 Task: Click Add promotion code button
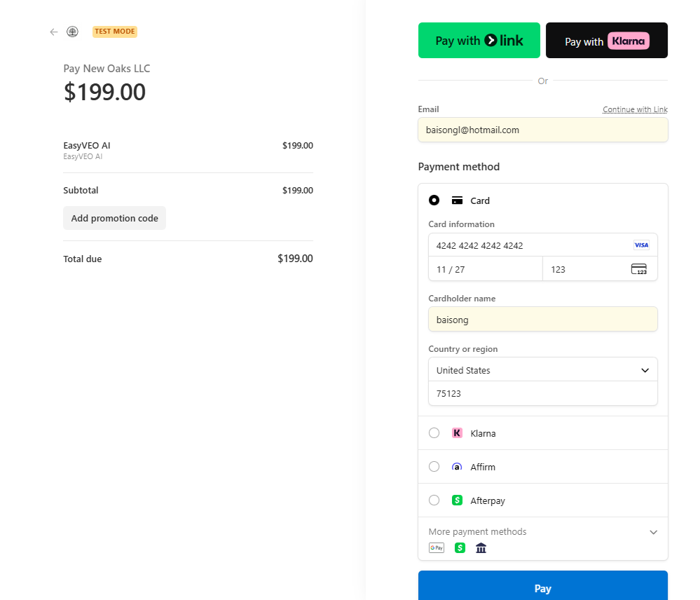[114, 218]
